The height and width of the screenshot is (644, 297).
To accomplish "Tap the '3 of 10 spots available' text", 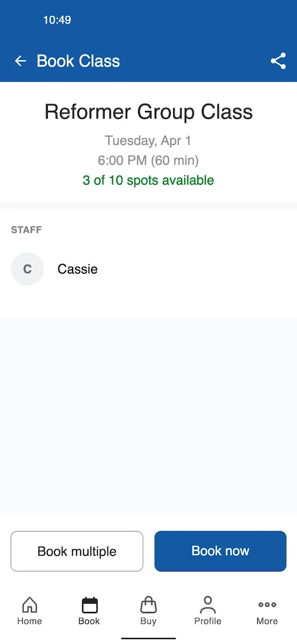I will tap(148, 180).
